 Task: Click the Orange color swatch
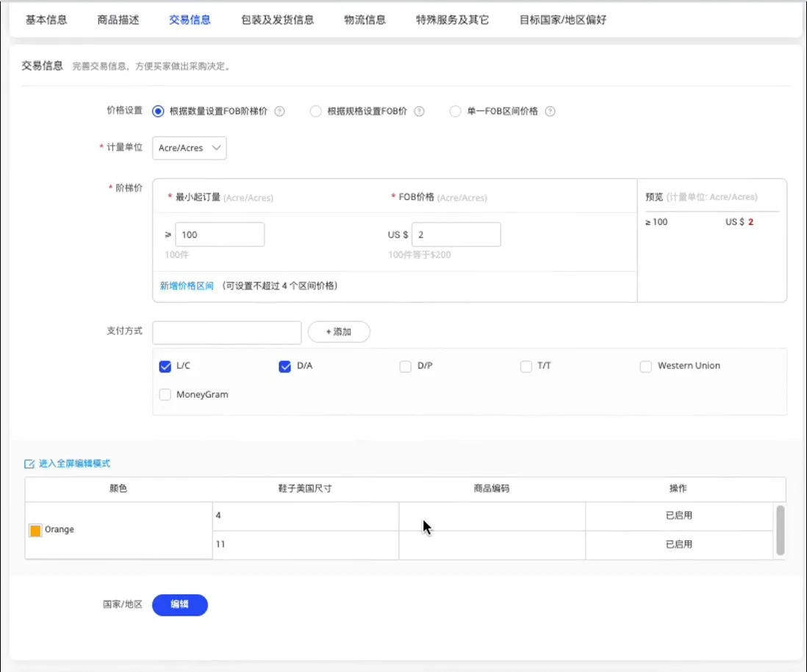[35, 530]
